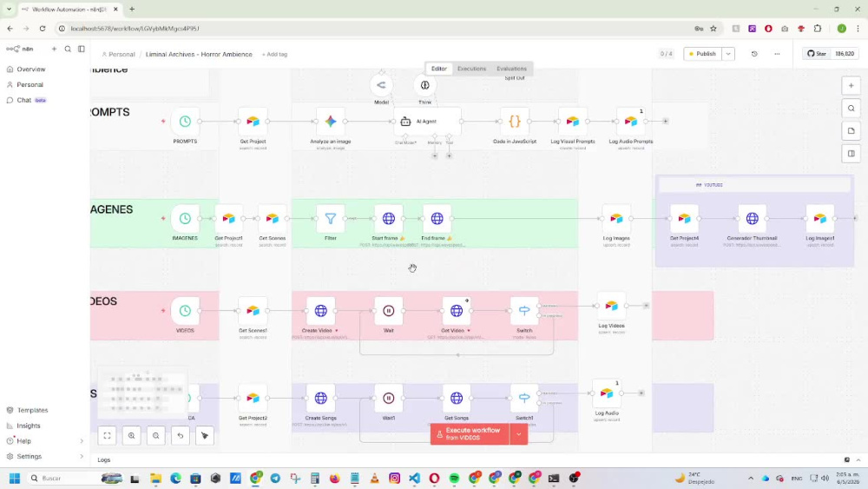Open the canvas search nodes button

coord(851,109)
